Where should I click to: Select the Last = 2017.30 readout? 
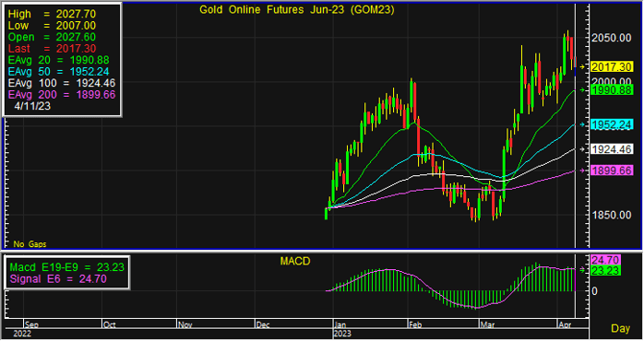(x=52, y=49)
